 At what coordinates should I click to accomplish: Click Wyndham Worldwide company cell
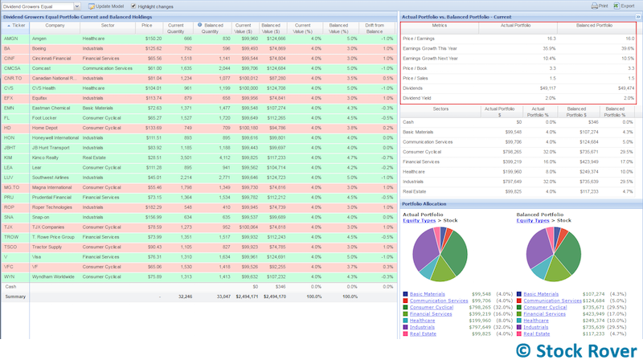55,276
